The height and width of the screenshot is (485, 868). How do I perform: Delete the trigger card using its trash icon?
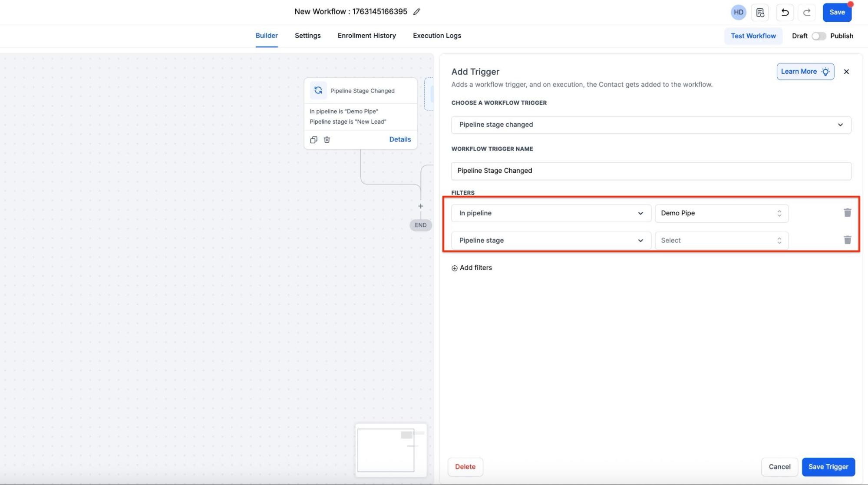[x=327, y=140]
